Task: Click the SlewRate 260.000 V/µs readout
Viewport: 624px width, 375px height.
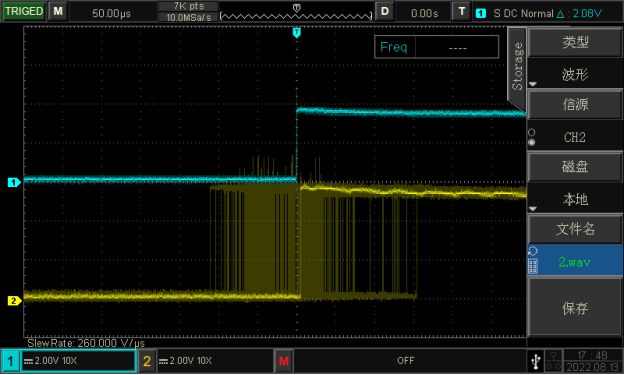Action: [86, 343]
